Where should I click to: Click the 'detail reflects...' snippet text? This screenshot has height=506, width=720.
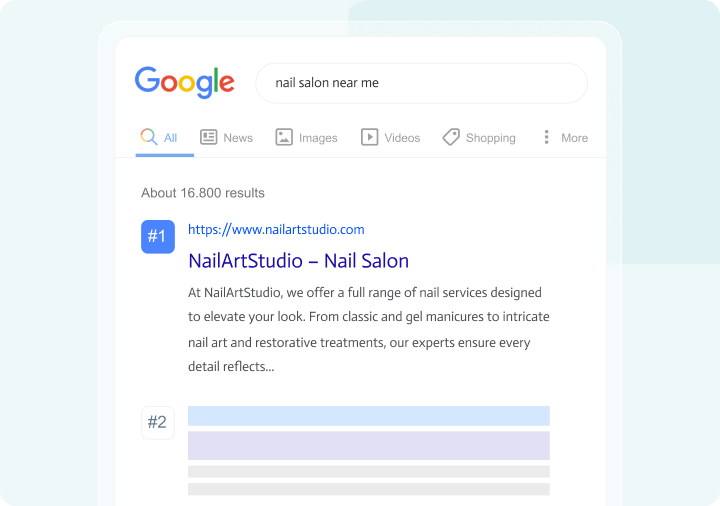(x=231, y=366)
